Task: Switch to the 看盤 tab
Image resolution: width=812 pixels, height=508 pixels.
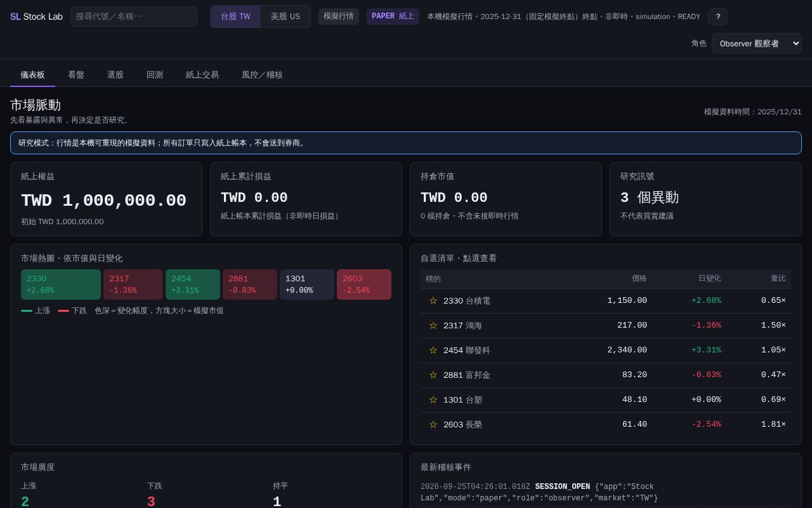Action: coord(76,75)
